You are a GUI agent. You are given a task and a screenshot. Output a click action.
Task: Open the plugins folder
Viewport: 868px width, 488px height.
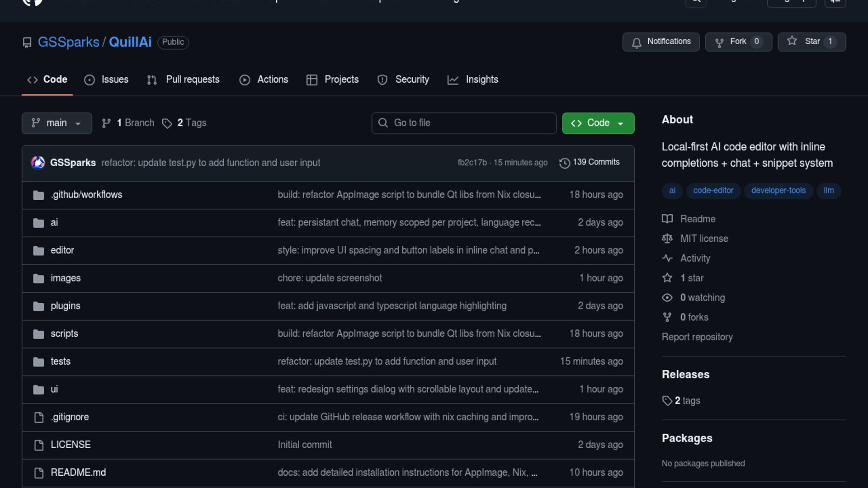point(65,306)
